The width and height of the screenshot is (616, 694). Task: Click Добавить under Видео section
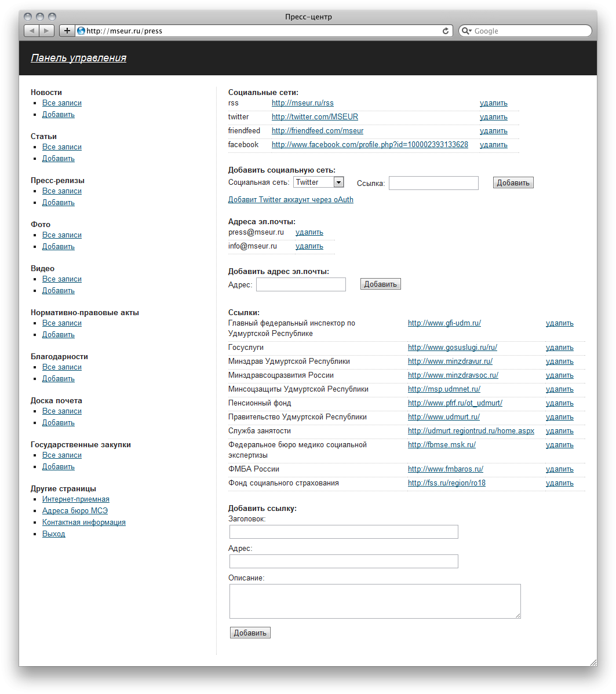[x=59, y=291]
